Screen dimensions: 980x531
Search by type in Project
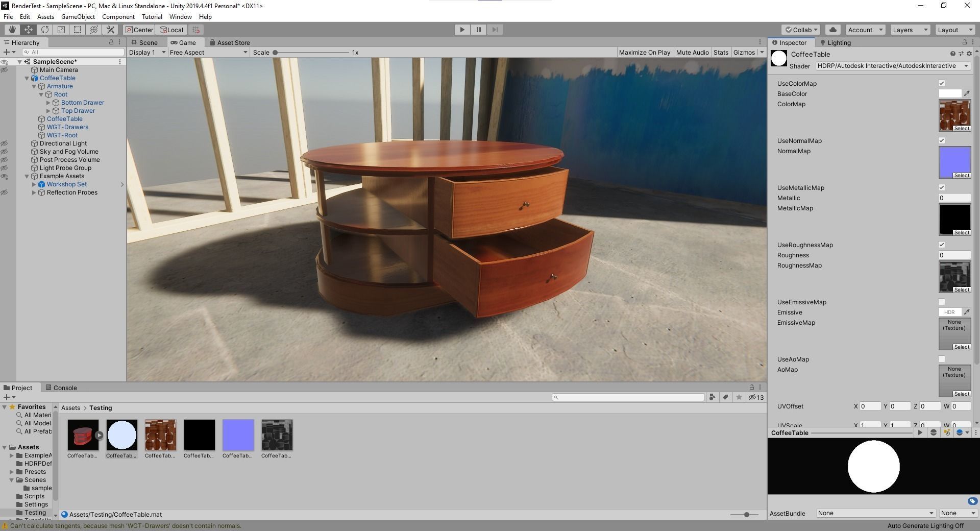click(712, 397)
